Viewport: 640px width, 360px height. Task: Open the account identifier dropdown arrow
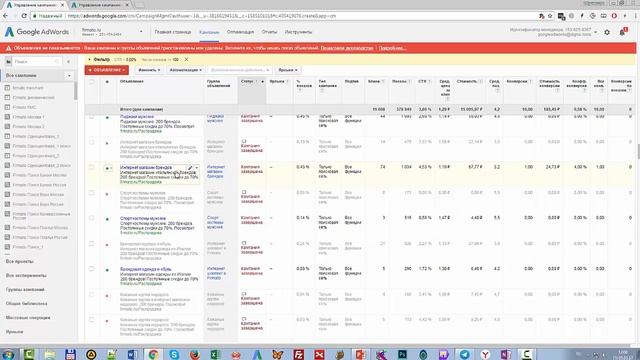pyautogui.click(x=596, y=32)
